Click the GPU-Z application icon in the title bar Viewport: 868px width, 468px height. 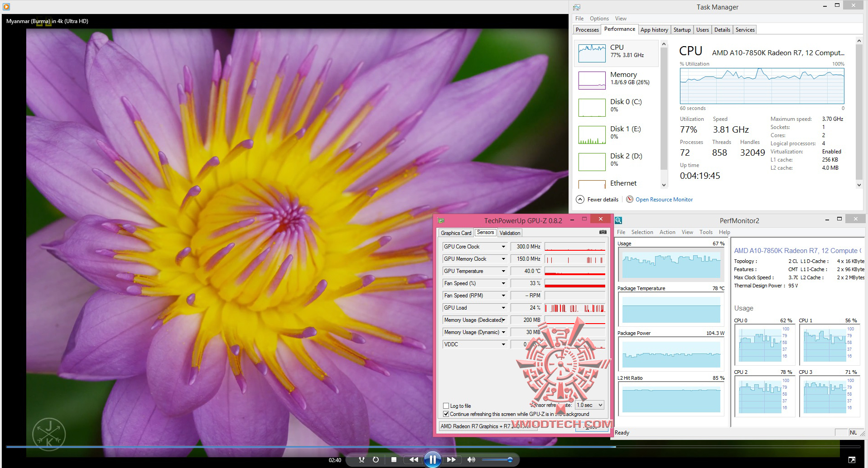point(441,220)
